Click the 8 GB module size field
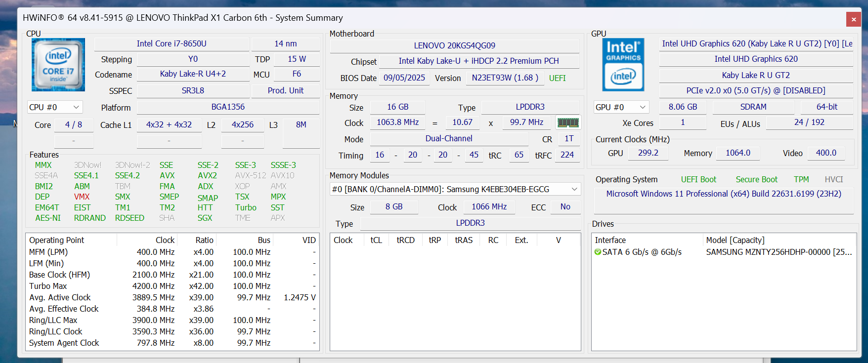The width and height of the screenshot is (868, 363). [x=394, y=206]
